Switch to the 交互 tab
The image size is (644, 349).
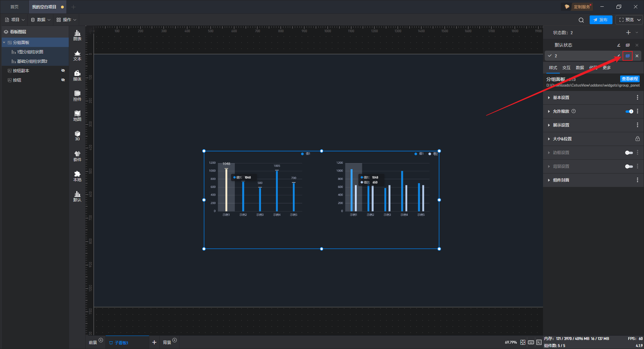click(566, 68)
